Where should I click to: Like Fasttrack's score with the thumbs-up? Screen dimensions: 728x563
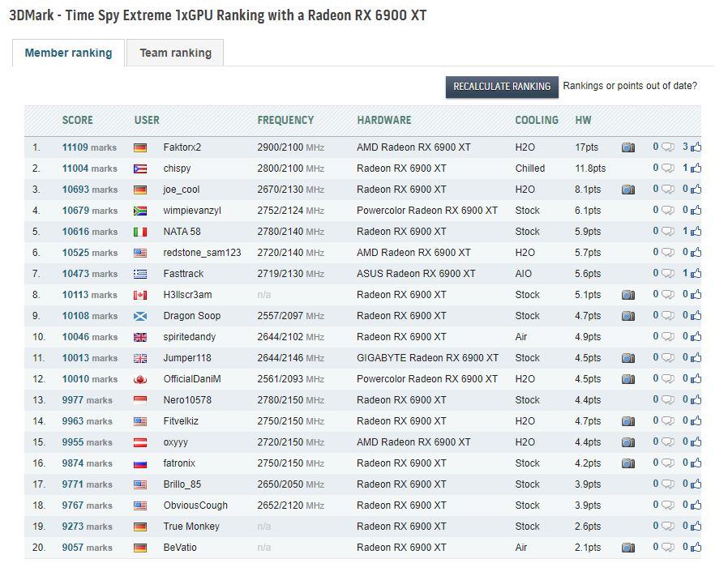click(x=696, y=273)
